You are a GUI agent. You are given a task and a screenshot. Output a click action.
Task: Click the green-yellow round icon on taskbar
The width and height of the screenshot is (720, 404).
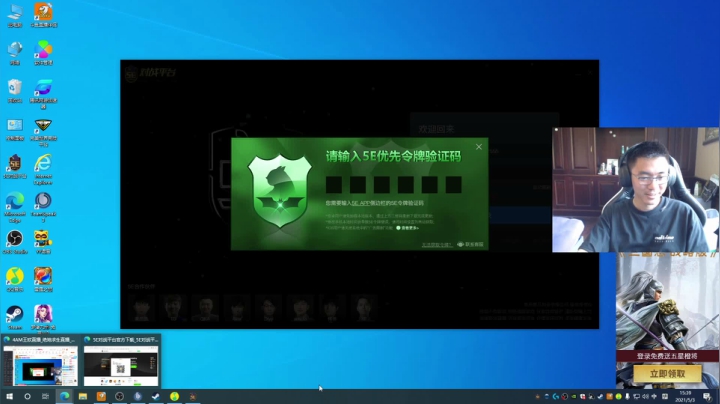(x=174, y=396)
